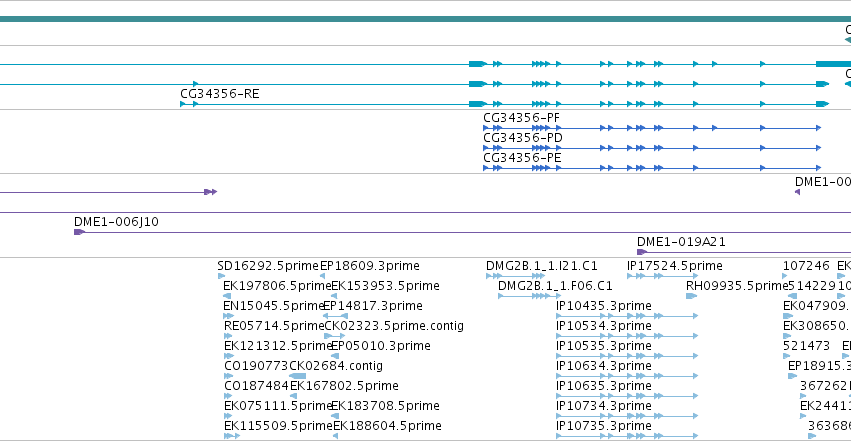Viewport: 851px width, 441px height.
Task: Select the CO190773 EST label
Action: 256,366
